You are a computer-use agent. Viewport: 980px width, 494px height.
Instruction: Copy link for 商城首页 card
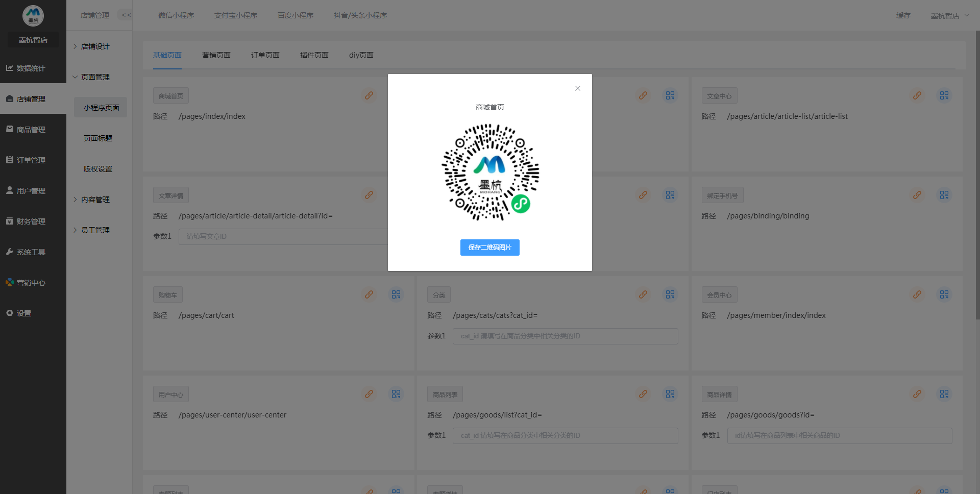[x=369, y=95]
